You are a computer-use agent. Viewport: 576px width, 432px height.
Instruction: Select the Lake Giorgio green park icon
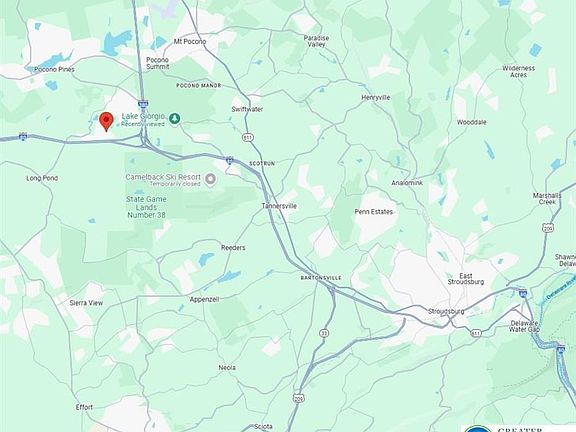click(175, 118)
